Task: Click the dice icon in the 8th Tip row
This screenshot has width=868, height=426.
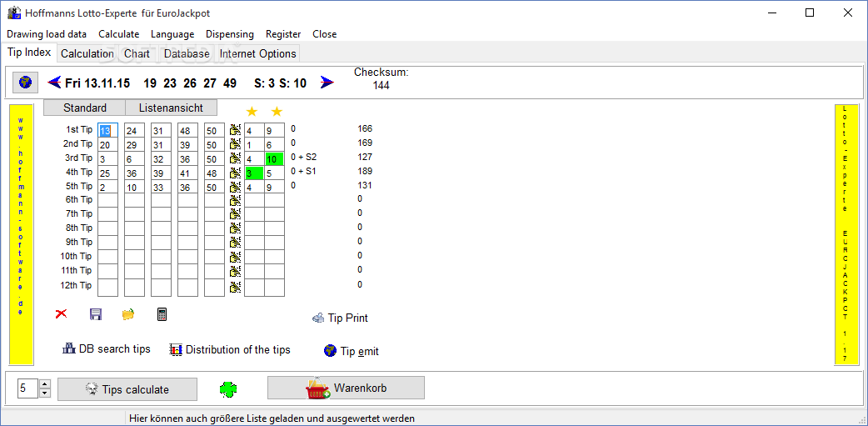Action: click(x=235, y=228)
